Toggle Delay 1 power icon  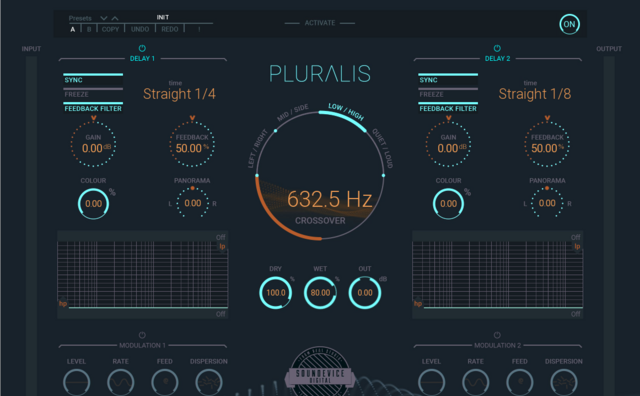(142, 48)
